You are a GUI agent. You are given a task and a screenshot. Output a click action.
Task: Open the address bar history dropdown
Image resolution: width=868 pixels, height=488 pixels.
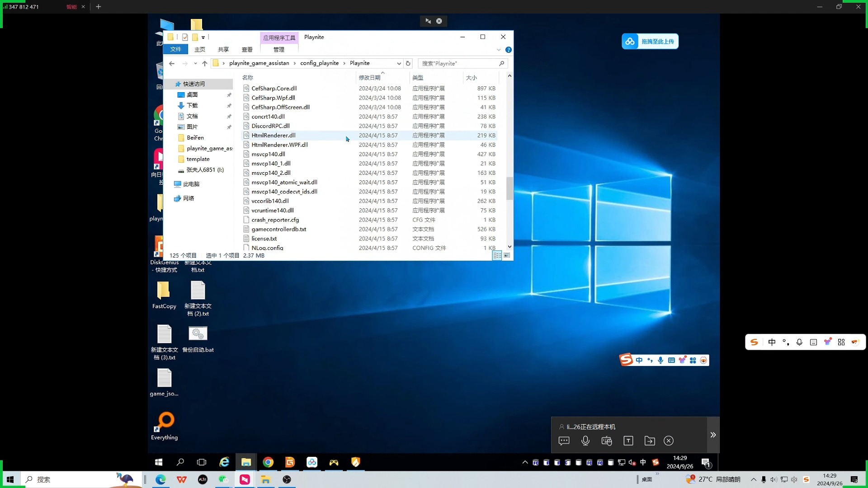(399, 63)
